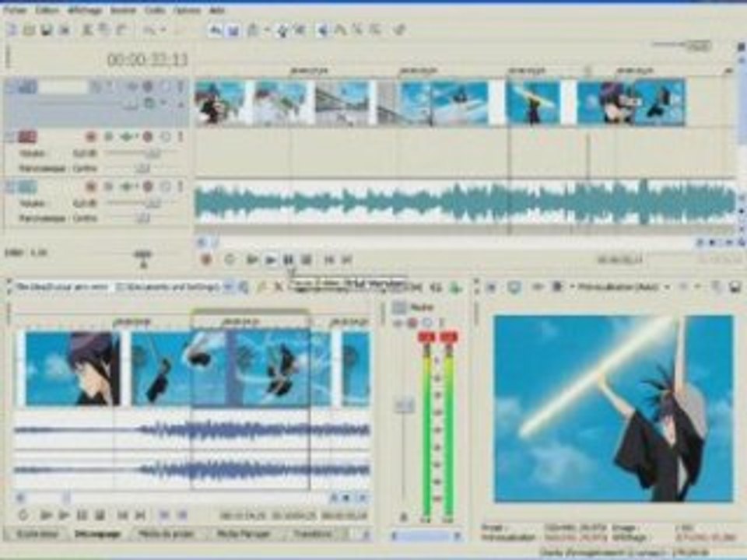The width and height of the screenshot is (747, 560).
Task: Toggle Enable Snapping in main toolbar
Action: [216, 30]
